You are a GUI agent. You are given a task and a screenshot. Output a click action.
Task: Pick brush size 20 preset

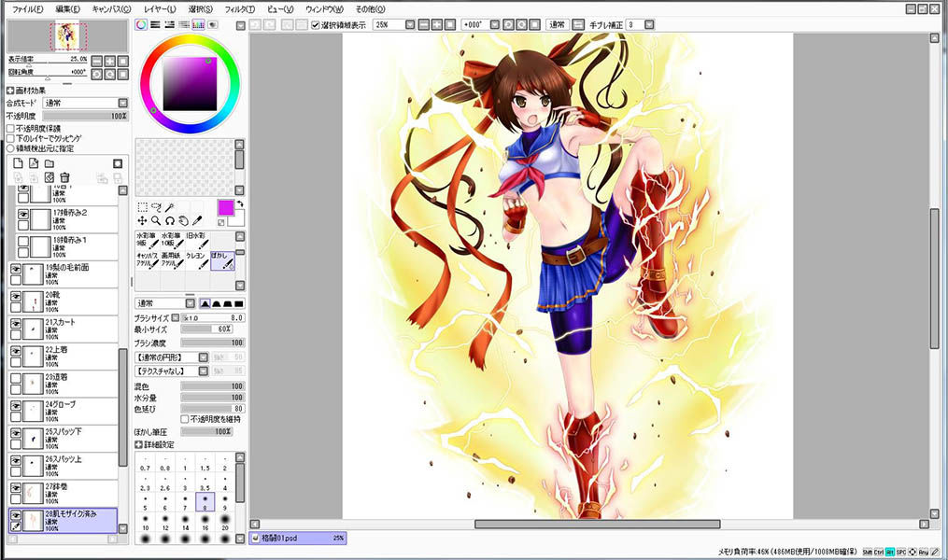(225, 522)
